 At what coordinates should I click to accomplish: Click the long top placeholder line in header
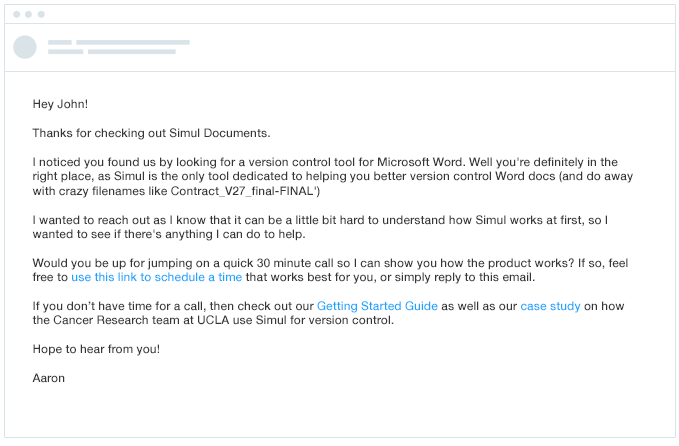(x=133, y=42)
